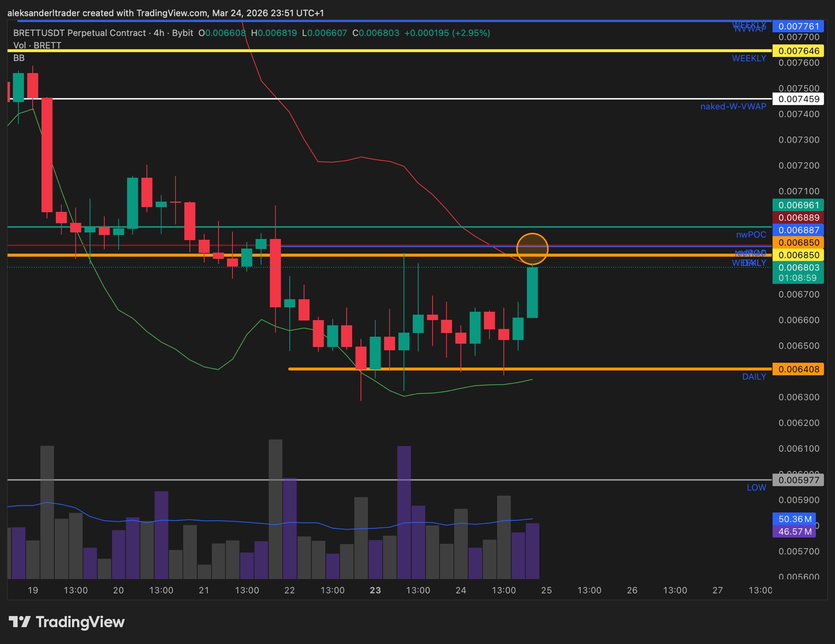Click the LOW label text
835x644 pixels.
coord(756,487)
